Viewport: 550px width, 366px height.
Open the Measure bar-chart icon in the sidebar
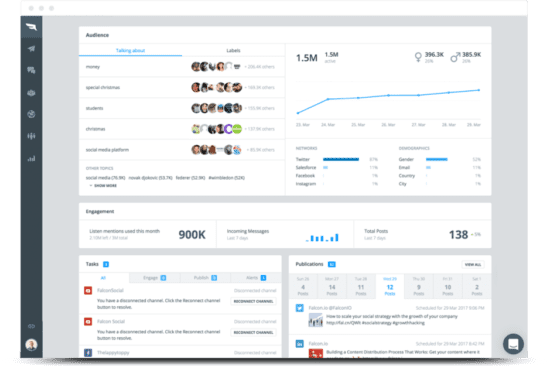(31, 159)
